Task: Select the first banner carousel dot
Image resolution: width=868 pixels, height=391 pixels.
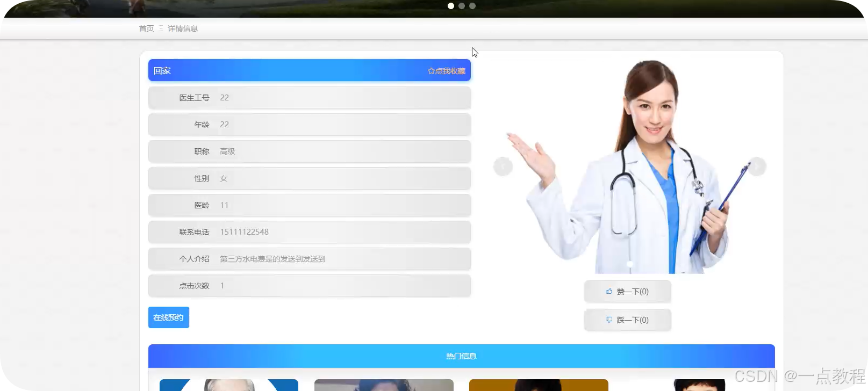Action: point(451,6)
